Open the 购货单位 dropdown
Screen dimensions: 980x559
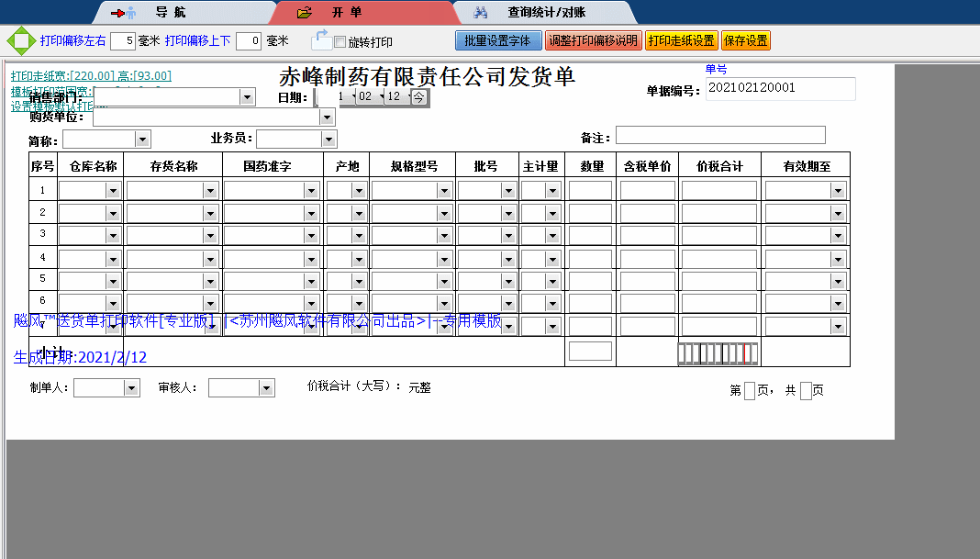coord(326,117)
